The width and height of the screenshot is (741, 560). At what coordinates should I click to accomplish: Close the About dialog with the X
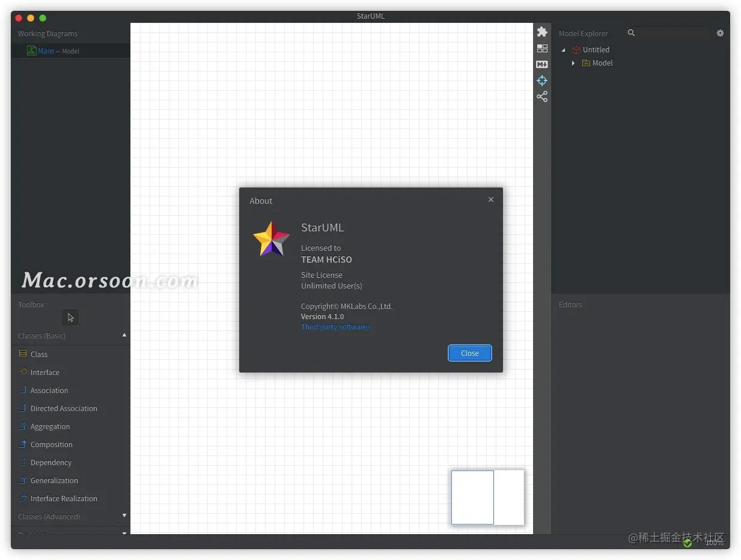491,199
